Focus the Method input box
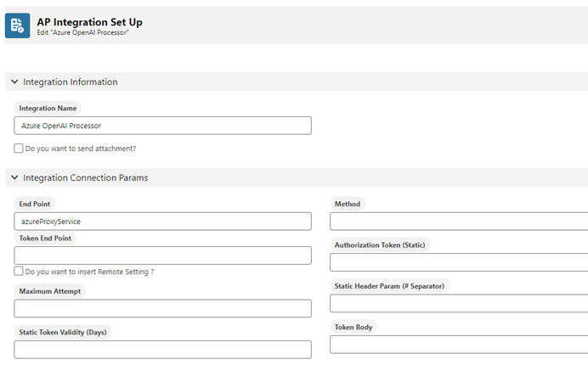Screen dimensions: 588x365 459,222
